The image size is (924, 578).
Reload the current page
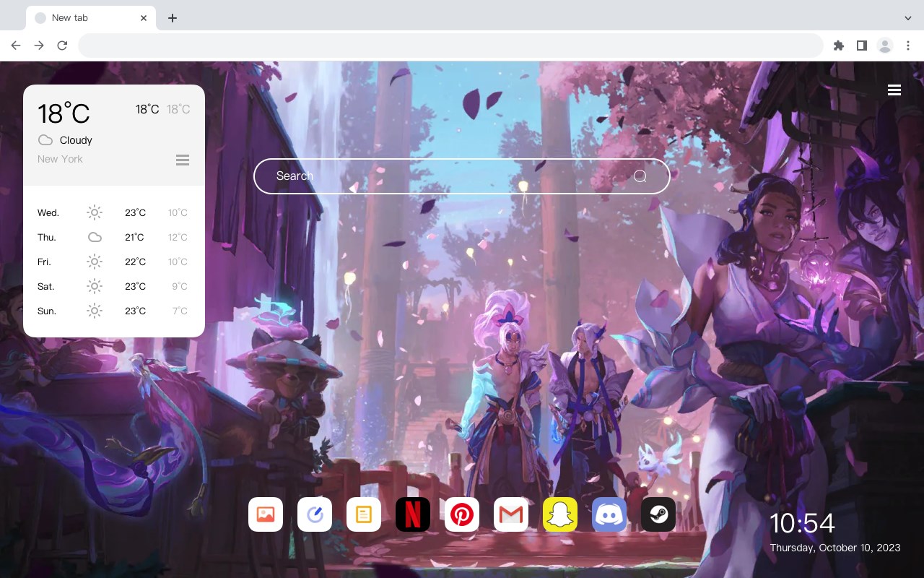tap(62, 46)
